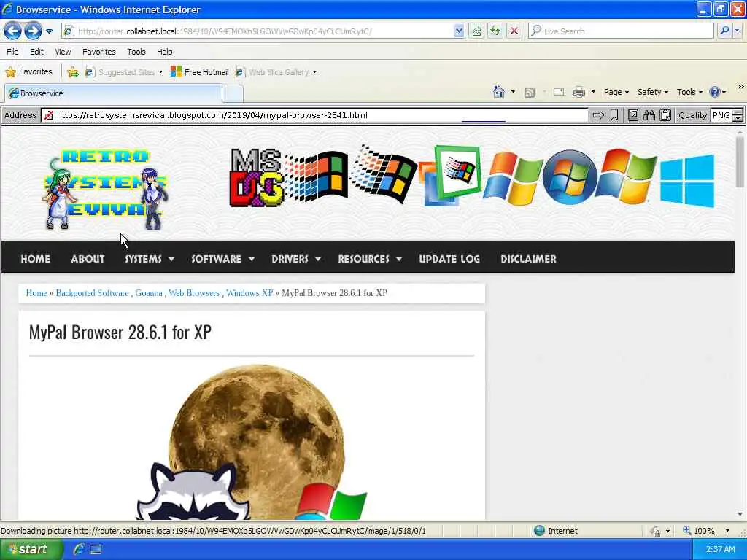This screenshot has width=747, height=560.
Task: Expand the IE address bar history dropdown
Action: tap(458, 31)
